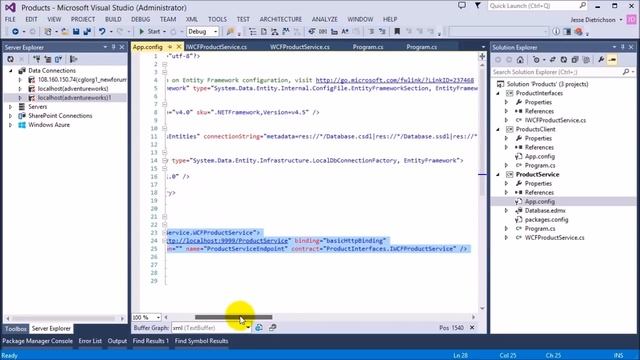Viewport: 640px width, 360px height.
Task: Expand Database.edmx in Solution Explorer
Action: click(x=507, y=210)
